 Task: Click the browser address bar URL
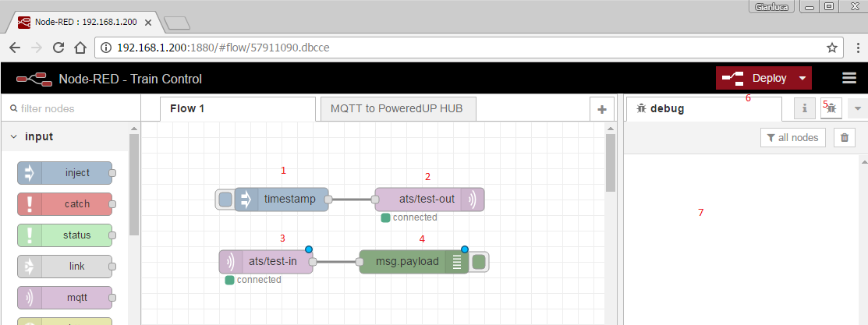(x=223, y=48)
